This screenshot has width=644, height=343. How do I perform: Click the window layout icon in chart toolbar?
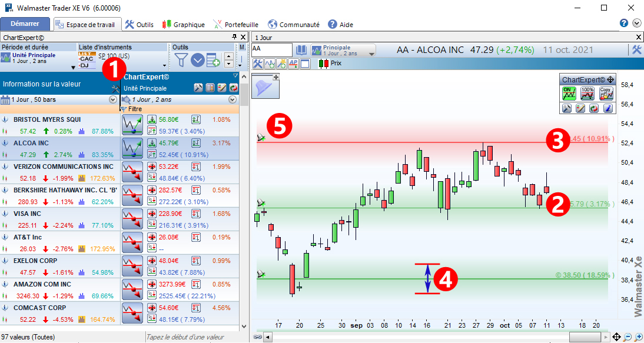pos(305,64)
